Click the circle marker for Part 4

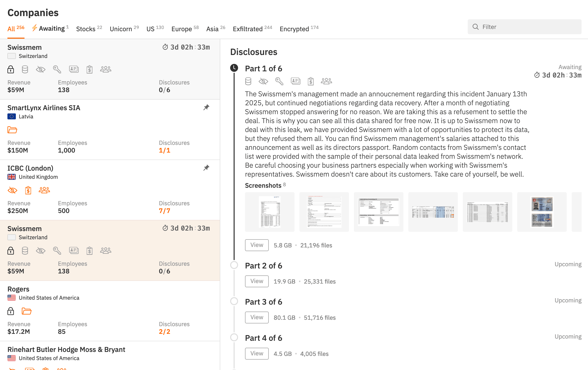pos(234,337)
